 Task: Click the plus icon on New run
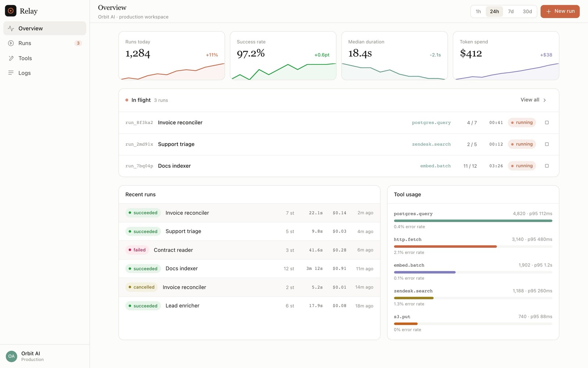click(549, 11)
